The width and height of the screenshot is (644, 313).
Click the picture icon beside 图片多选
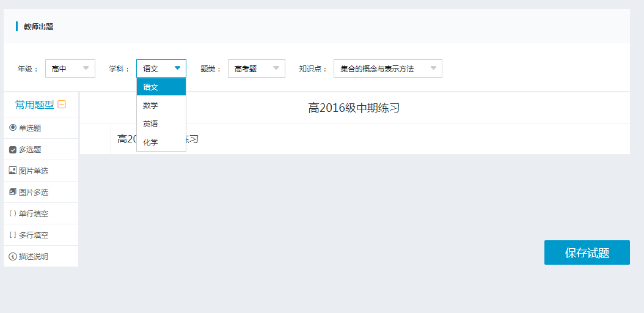click(x=13, y=192)
